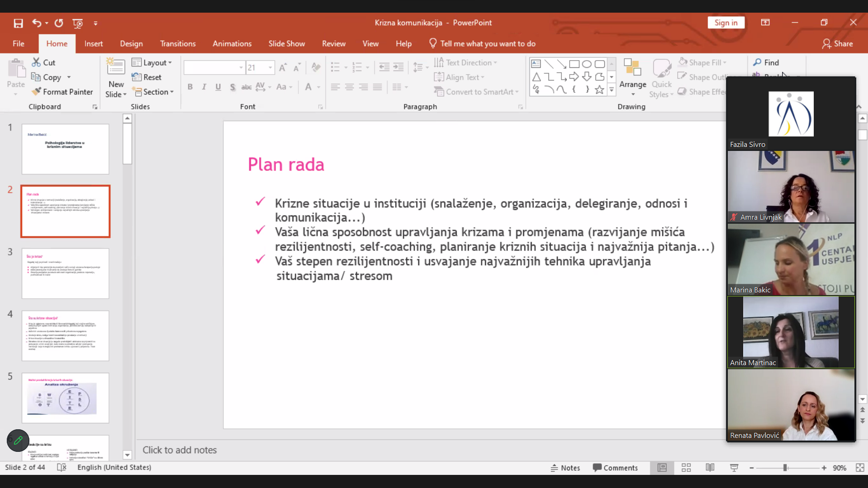Open the File menu

(19, 43)
